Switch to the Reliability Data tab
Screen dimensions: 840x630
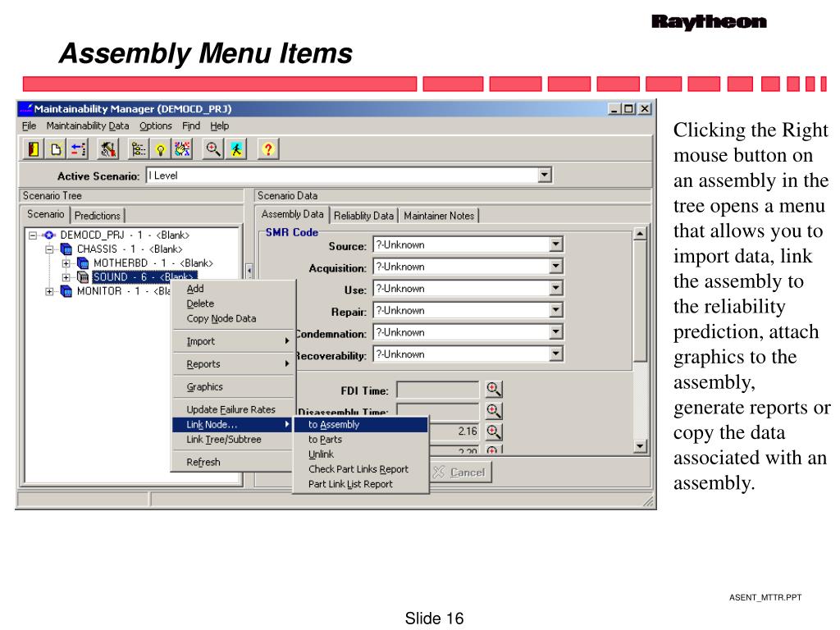[363, 216]
